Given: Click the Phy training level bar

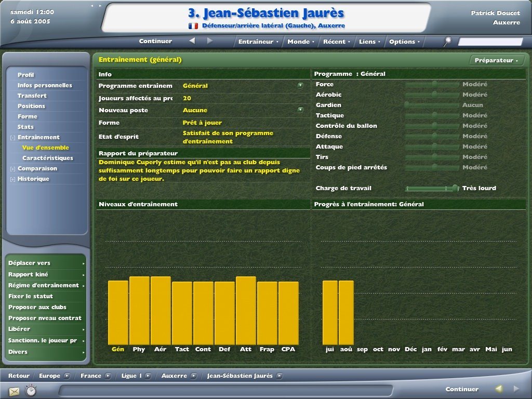Looking at the screenshot, I should pyautogui.click(x=139, y=311).
